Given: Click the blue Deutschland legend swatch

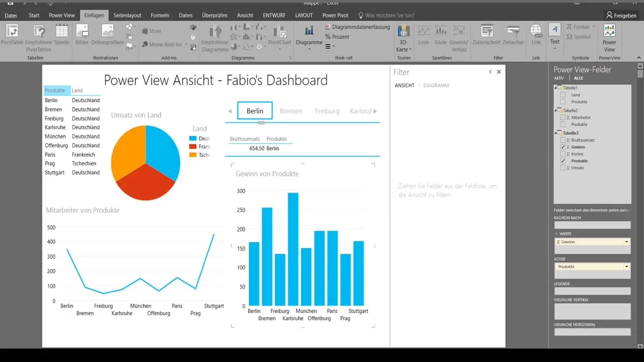Looking at the screenshot, I should tap(193, 138).
